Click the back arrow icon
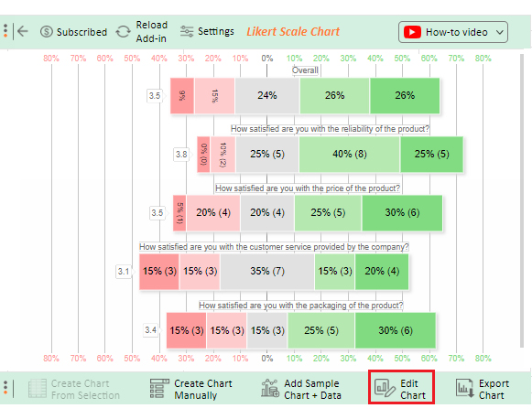The image size is (532, 419). pyautogui.click(x=23, y=31)
